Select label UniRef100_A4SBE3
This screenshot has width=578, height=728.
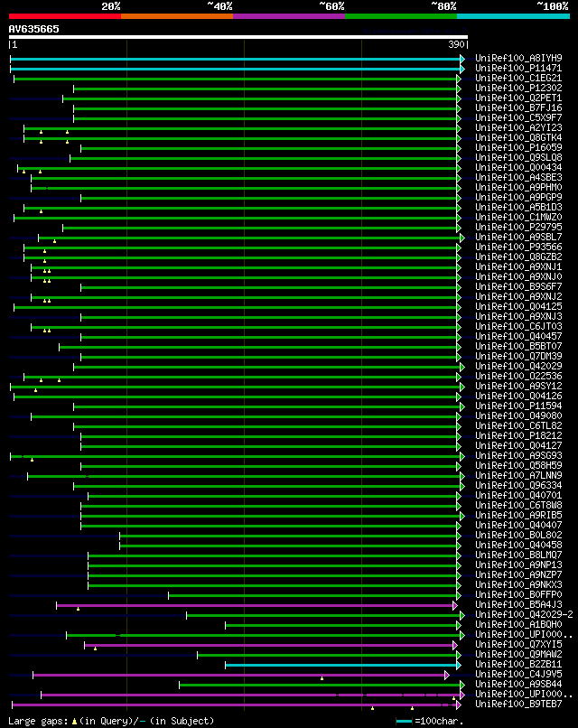pyautogui.click(x=518, y=177)
